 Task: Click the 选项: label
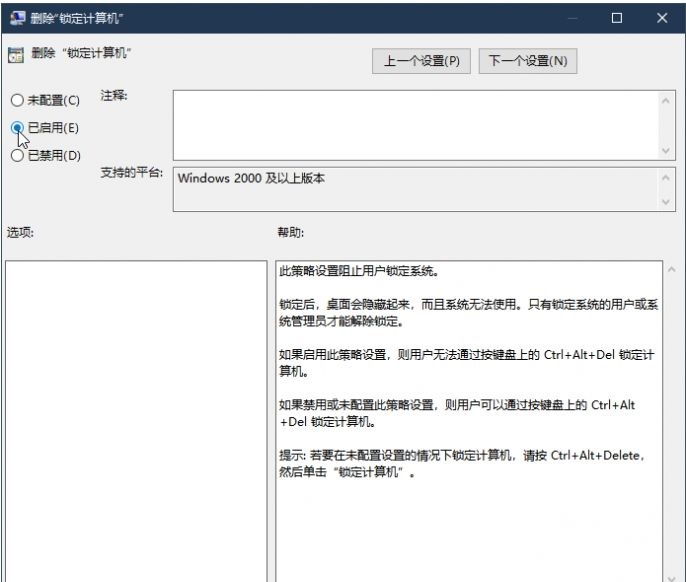pos(20,232)
